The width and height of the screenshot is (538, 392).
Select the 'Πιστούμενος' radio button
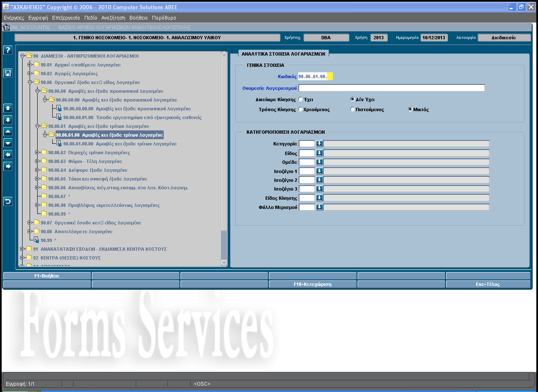pos(353,109)
